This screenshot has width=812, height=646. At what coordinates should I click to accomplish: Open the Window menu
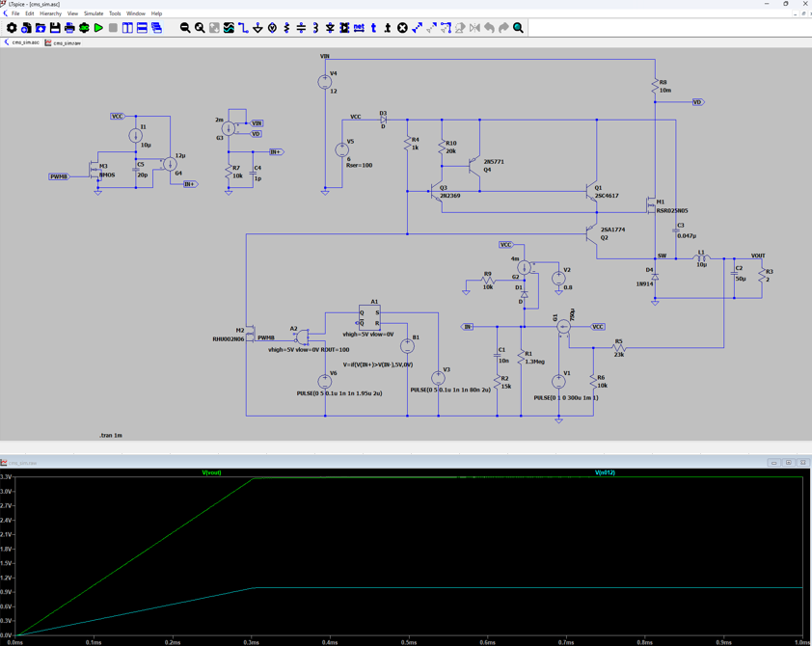(136, 13)
